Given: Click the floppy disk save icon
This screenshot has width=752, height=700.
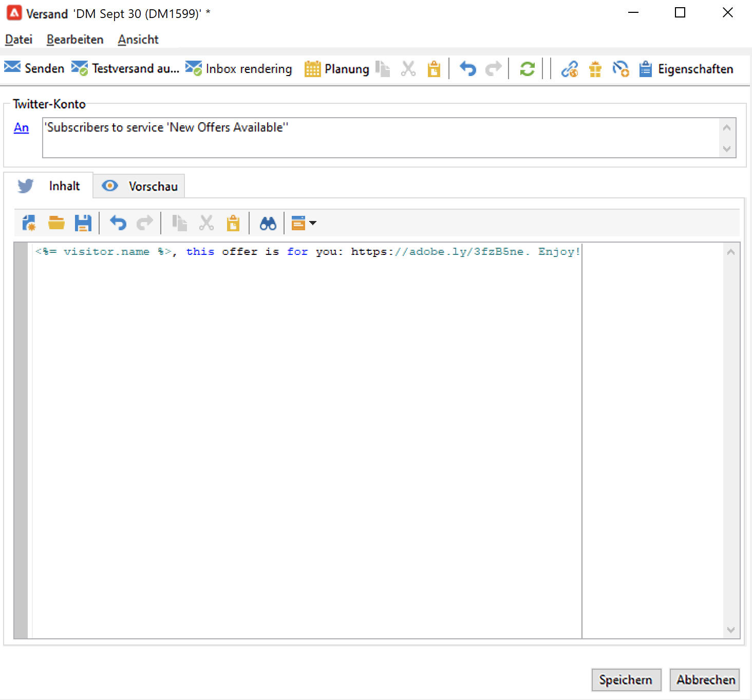Looking at the screenshot, I should click(83, 223).
